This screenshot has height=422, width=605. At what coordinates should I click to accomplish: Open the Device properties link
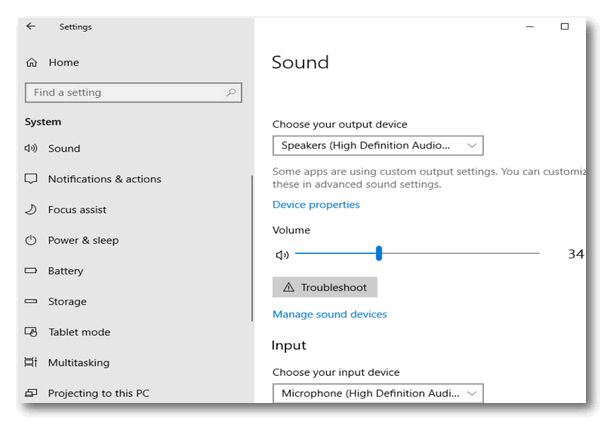tap(316, 204)
